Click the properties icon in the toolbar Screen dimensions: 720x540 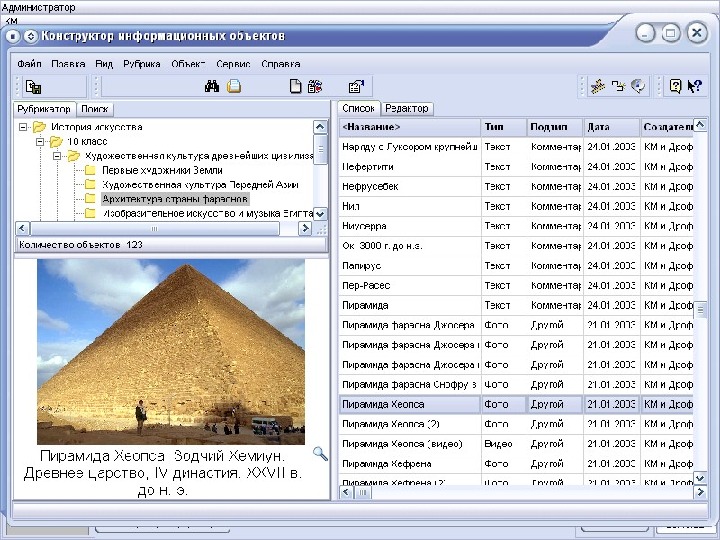355,86
